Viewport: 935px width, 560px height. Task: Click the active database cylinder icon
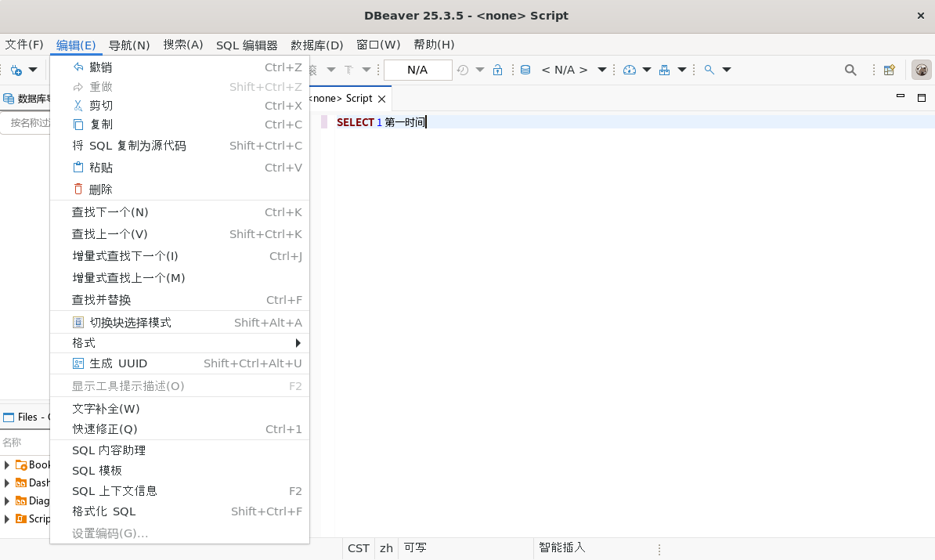coord(525,70)
